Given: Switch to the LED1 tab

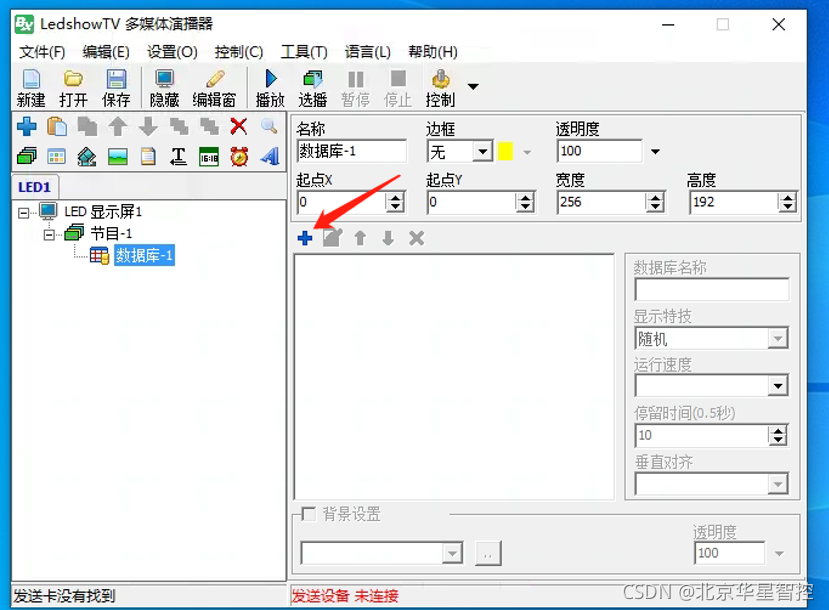Looking at the screenshot, I should (x=33, y=186).
